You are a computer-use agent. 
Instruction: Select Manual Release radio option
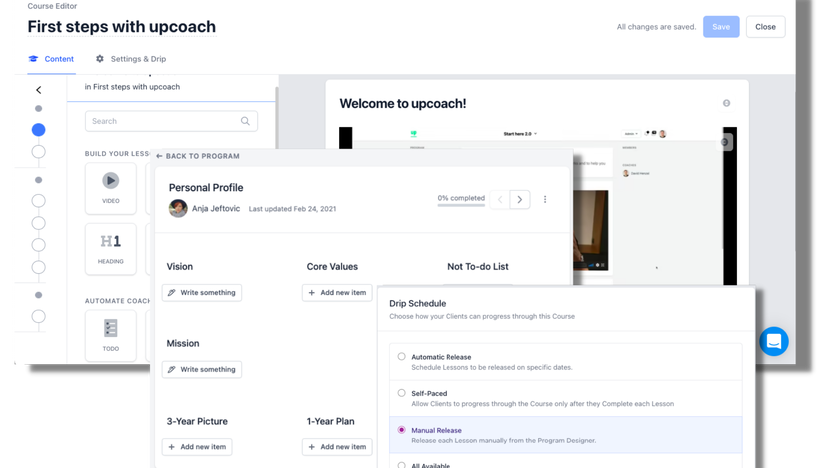402,430
